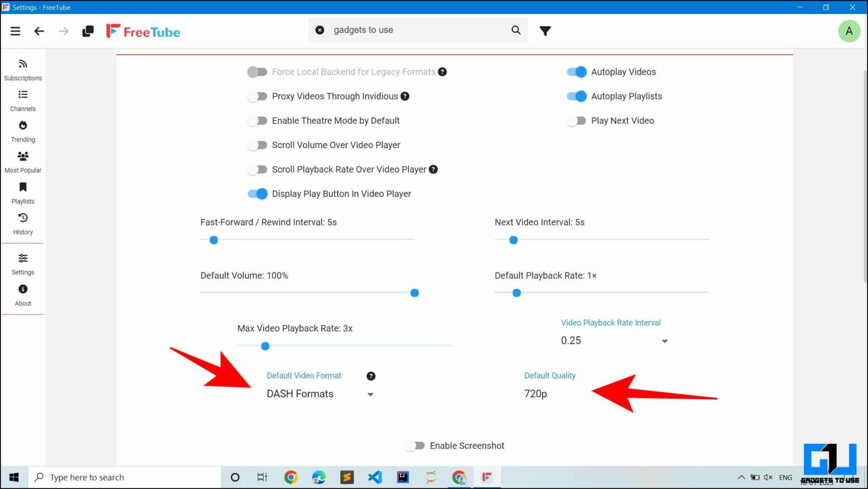Enable Screenshot option

pos(415,445)
